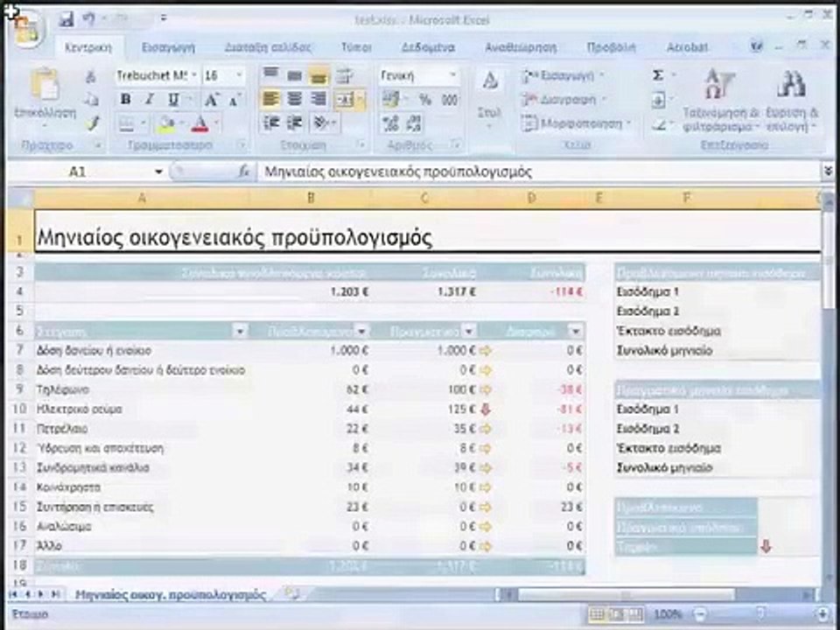
Task: Open the Στυλ styles gallery
Action: [490, 99]
